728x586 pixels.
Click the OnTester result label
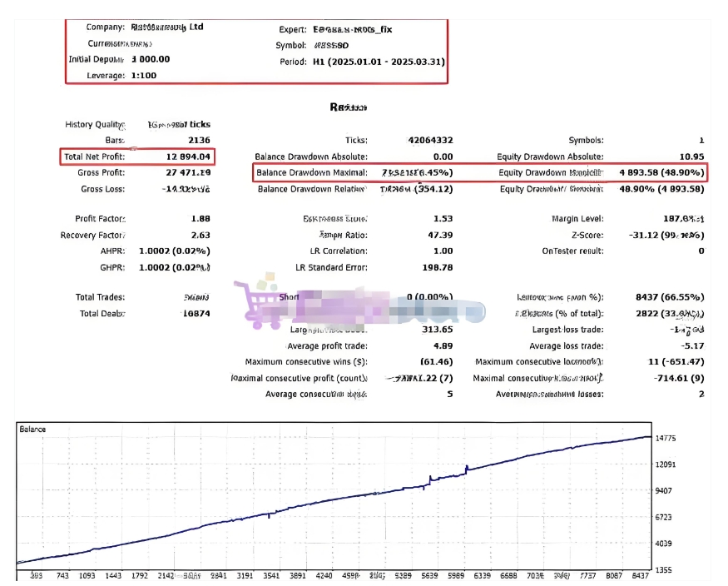573,251
